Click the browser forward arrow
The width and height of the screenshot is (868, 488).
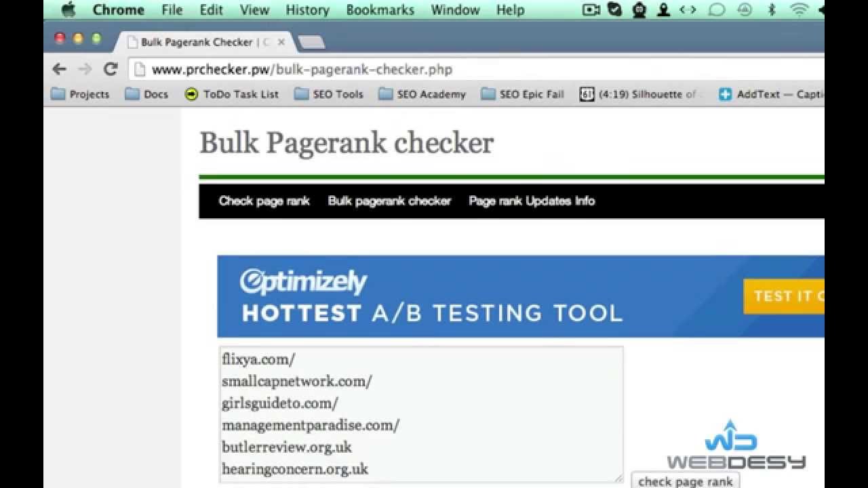click(85, 69)
